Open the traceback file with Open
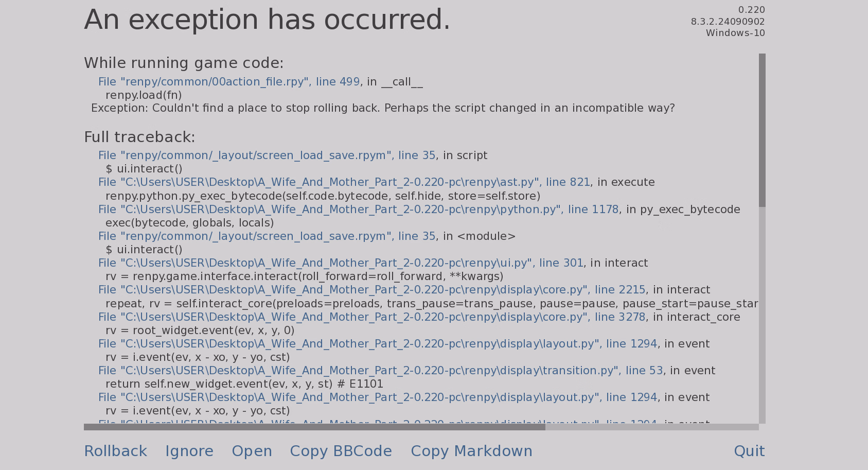Screen dimensions: 868x470 (x=252, y=451)
